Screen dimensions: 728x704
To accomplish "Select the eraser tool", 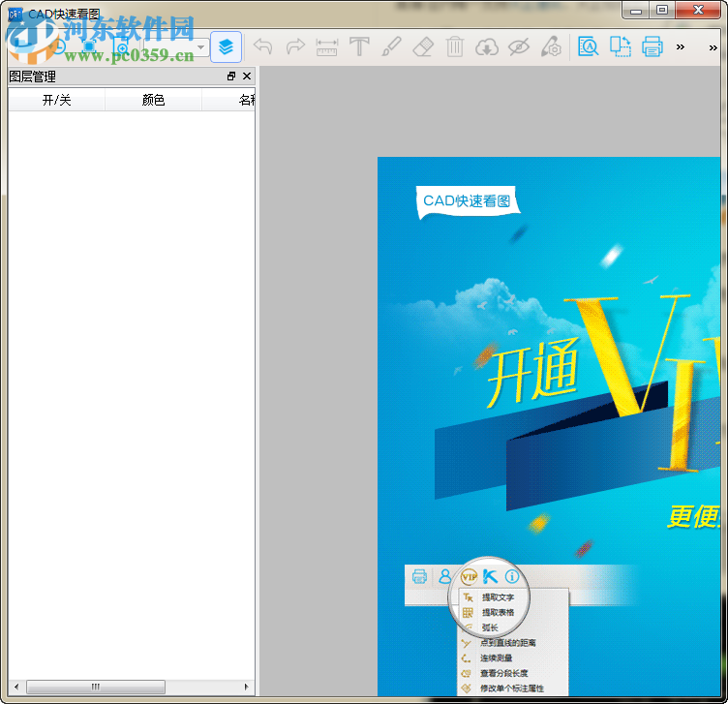I will point(423,46).
